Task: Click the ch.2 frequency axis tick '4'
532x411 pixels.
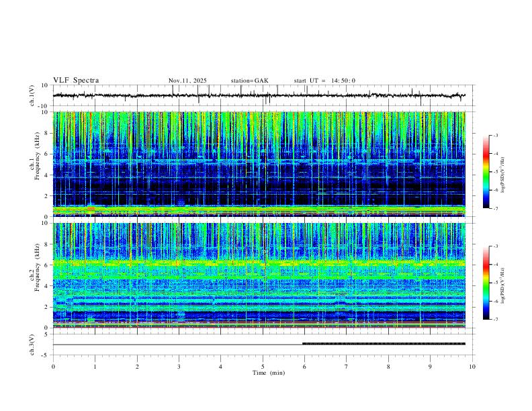Action: 46,286
